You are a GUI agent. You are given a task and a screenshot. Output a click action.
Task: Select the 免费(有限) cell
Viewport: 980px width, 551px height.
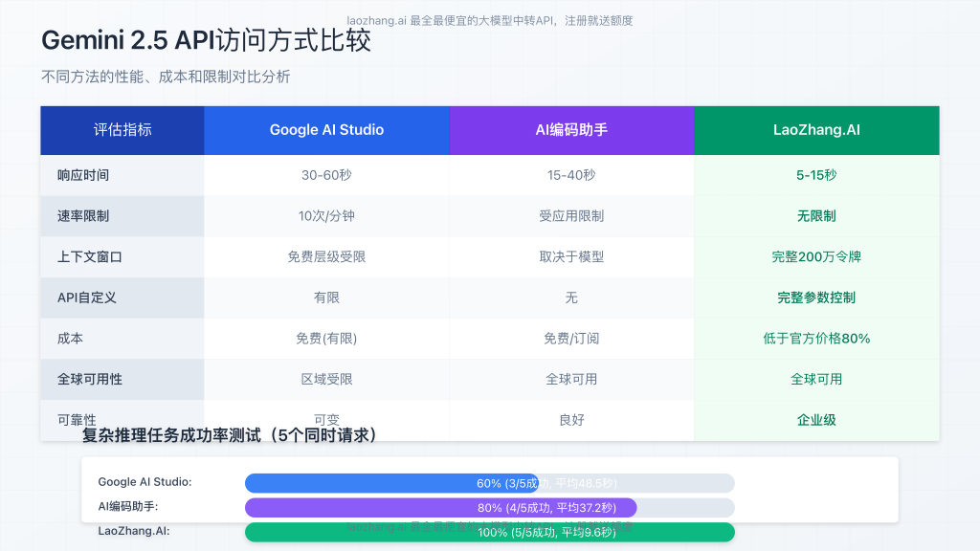tap(326, 339)
